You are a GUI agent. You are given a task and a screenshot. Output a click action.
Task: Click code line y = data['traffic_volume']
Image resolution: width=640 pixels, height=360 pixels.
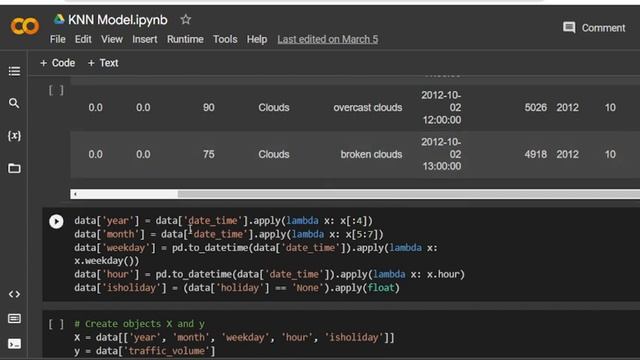144,351
